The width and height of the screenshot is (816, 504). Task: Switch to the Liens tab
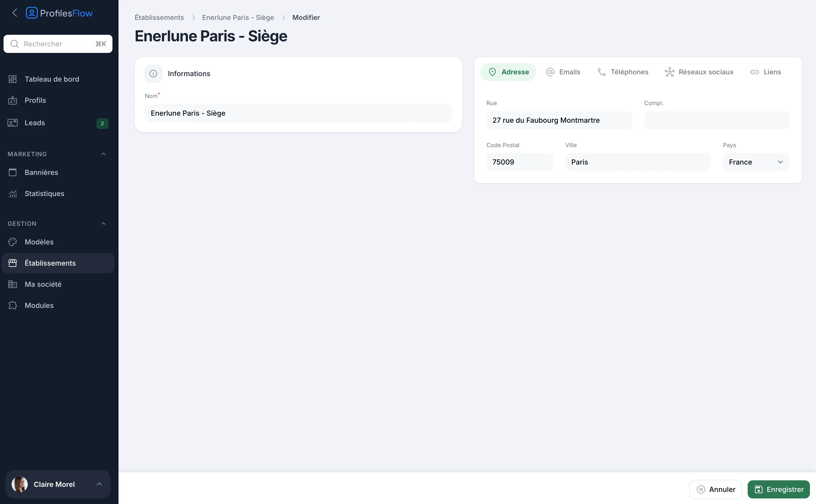point(766,72)
